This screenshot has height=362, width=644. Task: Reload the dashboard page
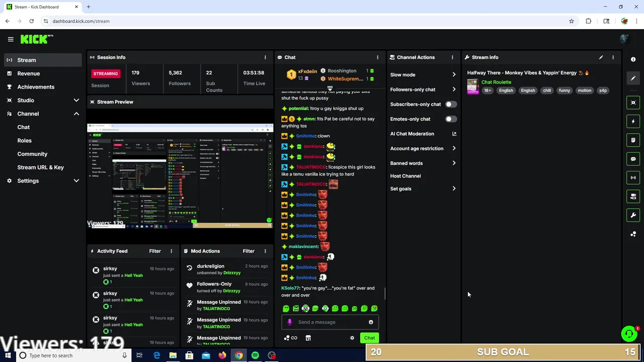[x=31, y=21]
